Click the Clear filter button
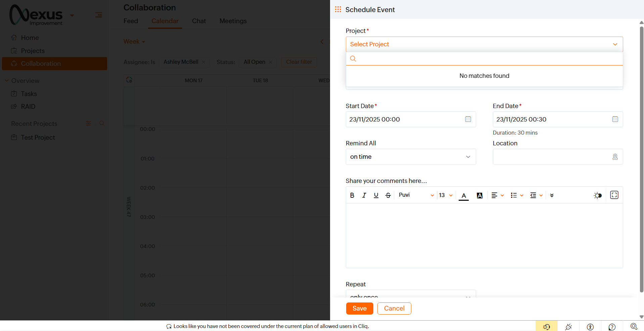Image resolution: width=644 pixels, height=331 pixels. [299, 62]
